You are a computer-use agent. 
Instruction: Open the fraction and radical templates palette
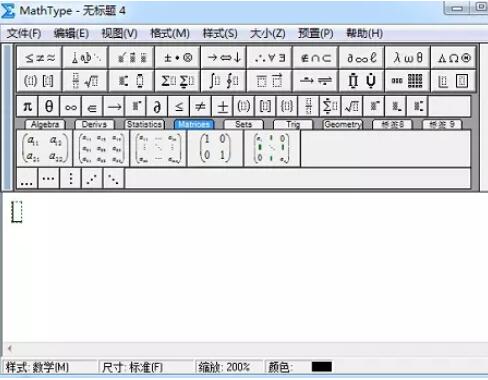click(85, 81)
